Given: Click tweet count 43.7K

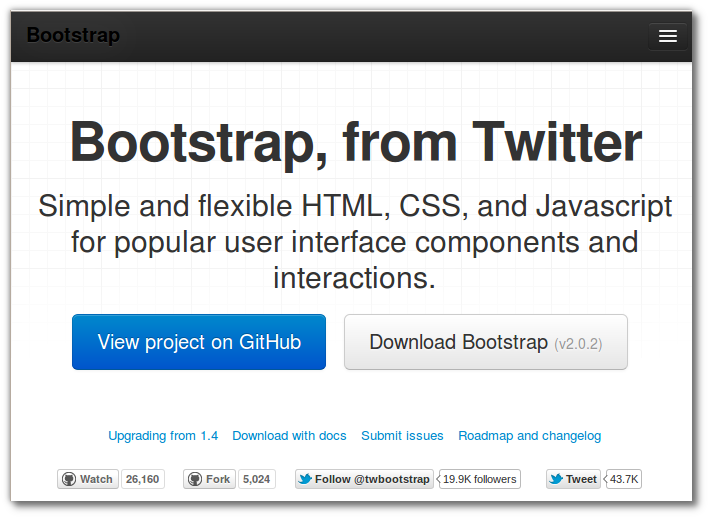Looking at the screenshot, I should 624,479.
